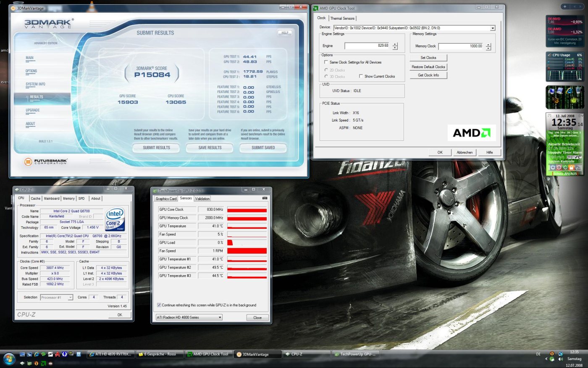Open the Cache tab in CPU-Z
This screenshot has height=368, width=588.
tap(36, 199)
